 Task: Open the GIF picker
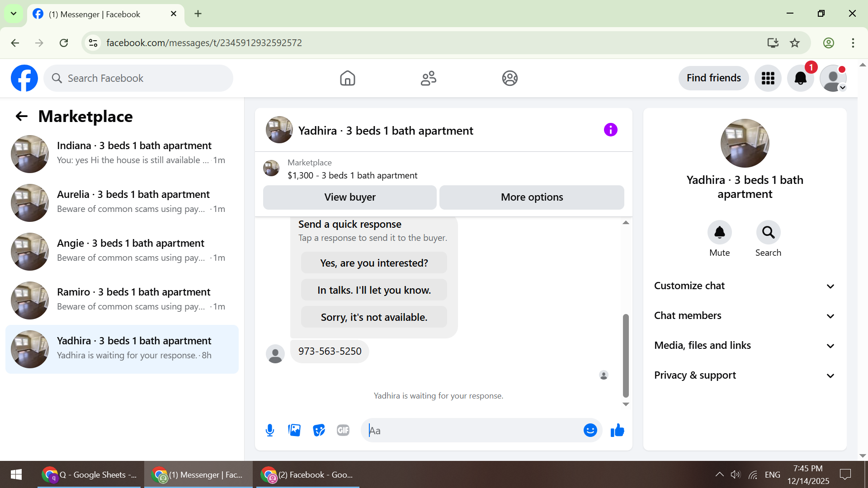pyautogui.click(x=343, y=430)
